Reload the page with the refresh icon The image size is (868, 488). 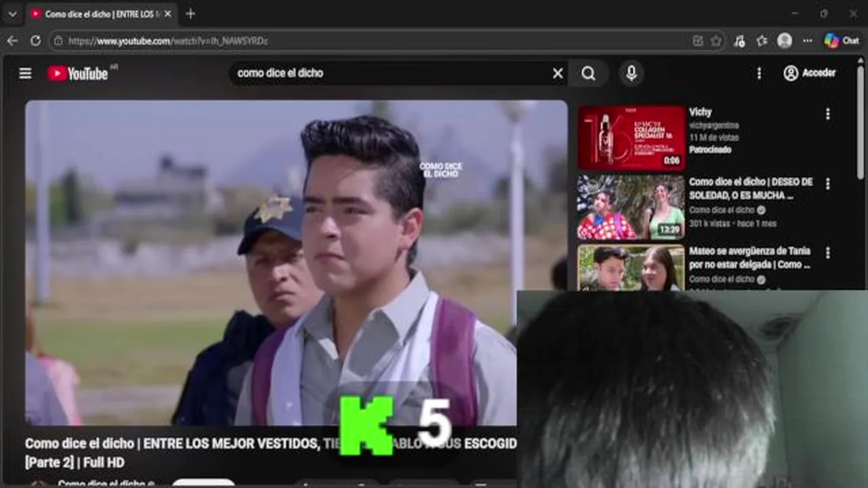click(x=35, y=41)
